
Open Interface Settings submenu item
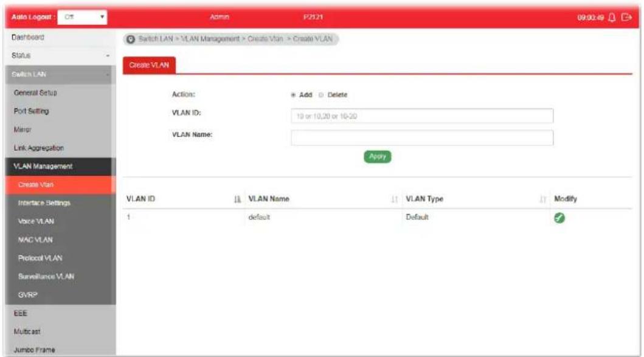pyautogui.click(x=60, y=203)
